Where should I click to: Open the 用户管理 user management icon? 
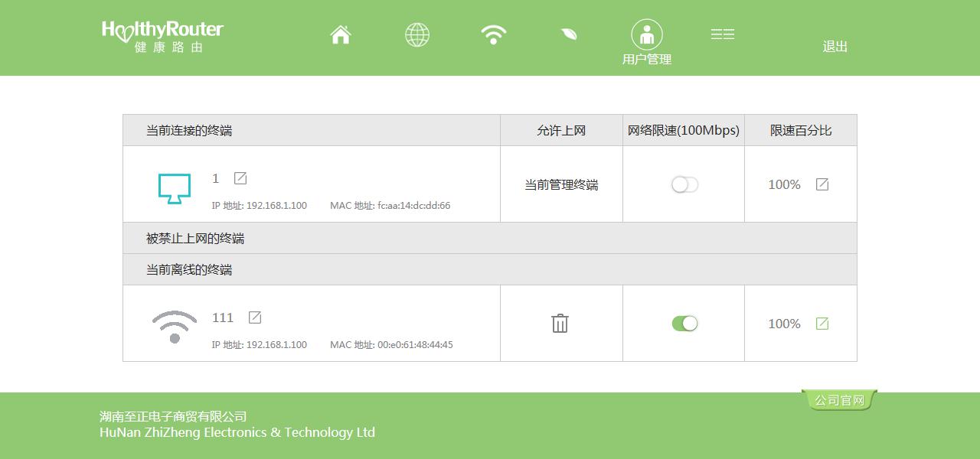[x=647, y=35]
